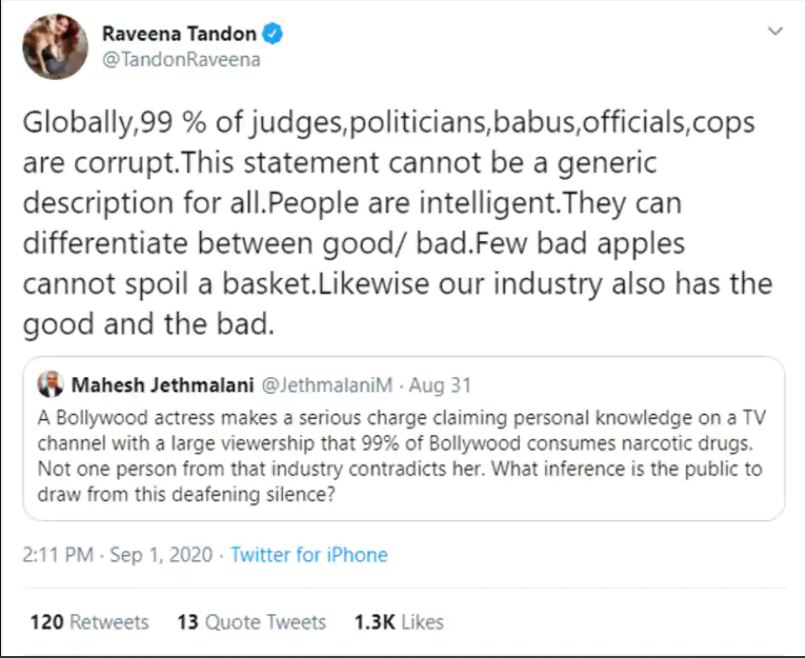The height and width of the screenshot is (658, 805).
Task: Open the Twitter for iPhone link
Action: click(309, 554)
